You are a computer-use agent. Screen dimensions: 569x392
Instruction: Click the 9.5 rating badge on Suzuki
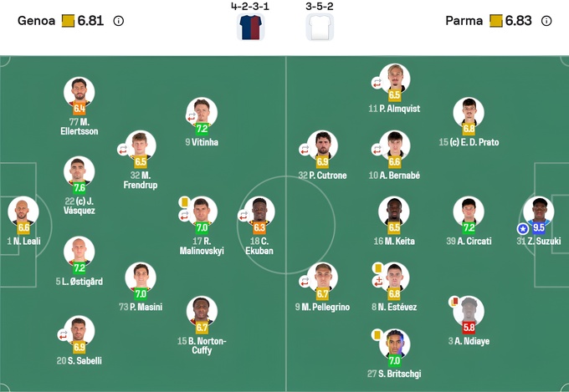click(539, 227)
